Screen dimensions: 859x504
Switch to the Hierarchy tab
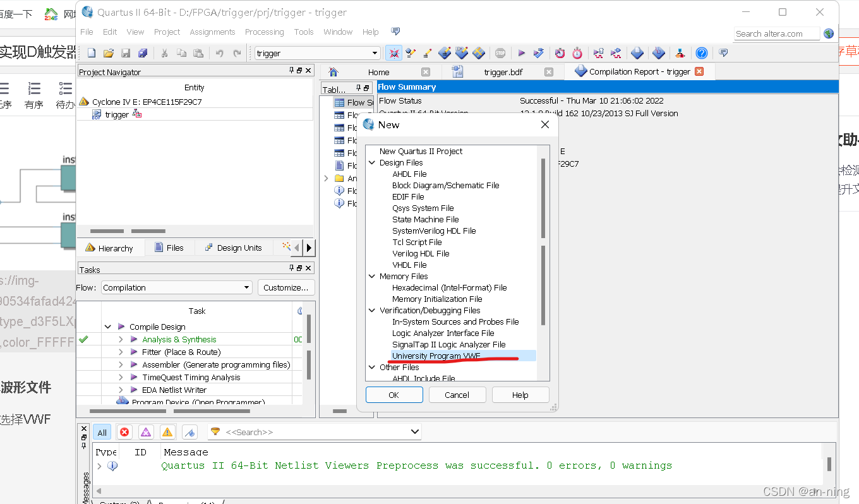[109, 248]
